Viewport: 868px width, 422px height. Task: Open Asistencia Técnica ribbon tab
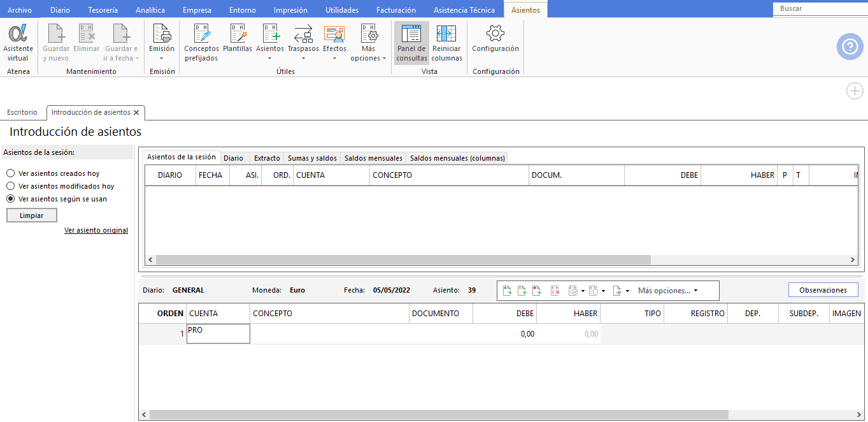(x=464, y=10)
